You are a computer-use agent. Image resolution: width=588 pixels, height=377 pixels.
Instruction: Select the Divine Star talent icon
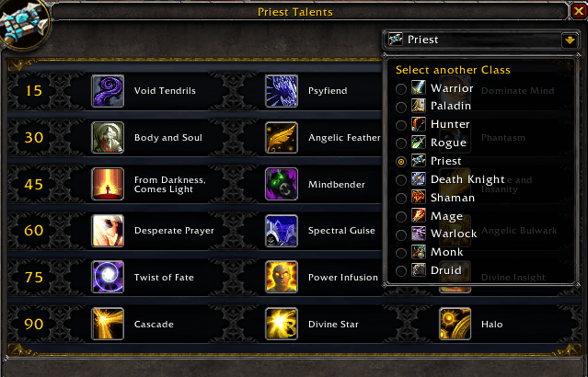282,324
